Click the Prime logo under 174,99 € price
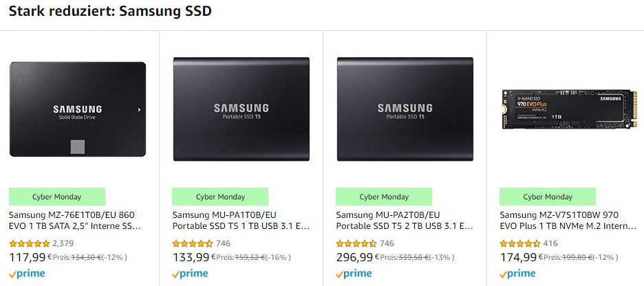This screenshot has width=644, height=286. click(x=518, y=274)
